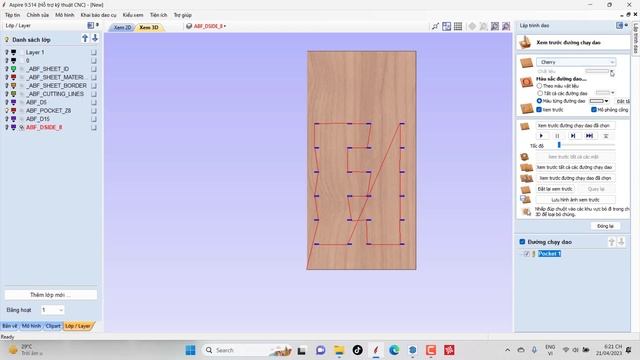
Task: Toggle visibility bulb of ABF_DSIDE_8 layer
Action: (x=7, y=127)
